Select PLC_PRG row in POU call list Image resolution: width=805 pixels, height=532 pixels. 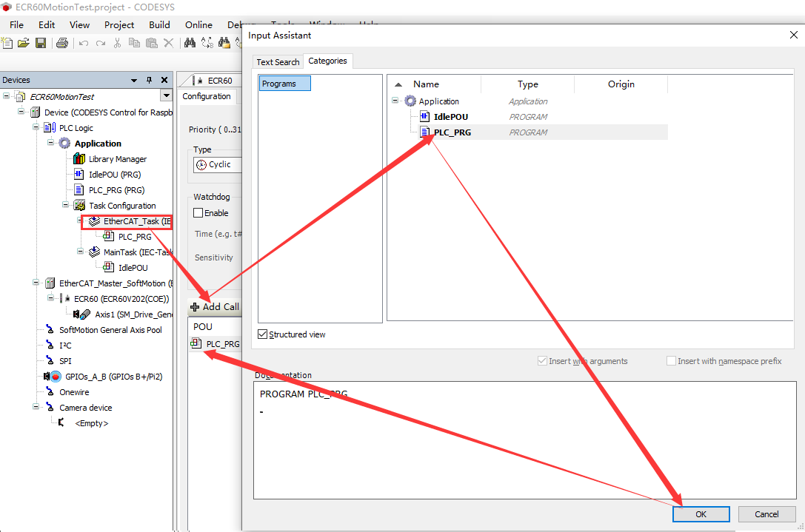(216, 344)
